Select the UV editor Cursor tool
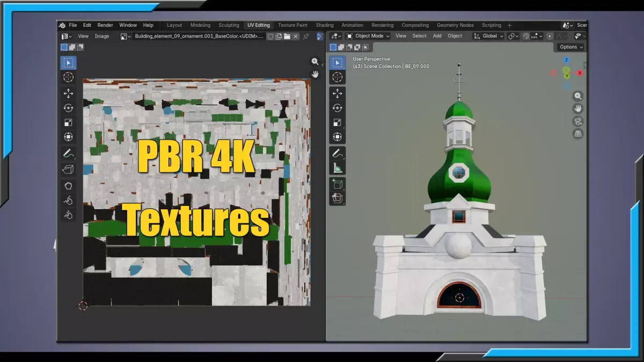644x362 pixels. tap(68, 77)
